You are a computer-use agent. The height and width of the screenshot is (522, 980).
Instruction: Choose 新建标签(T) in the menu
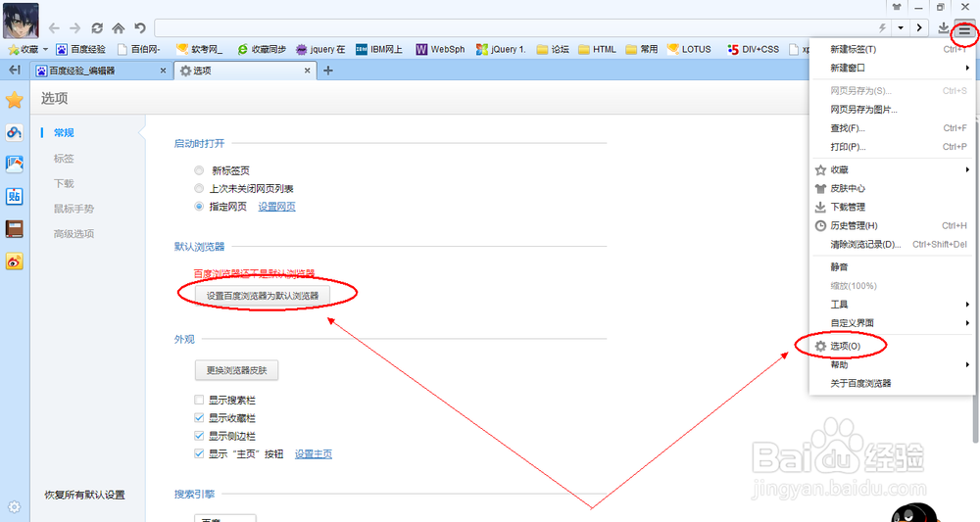click(x=892, y=49)
